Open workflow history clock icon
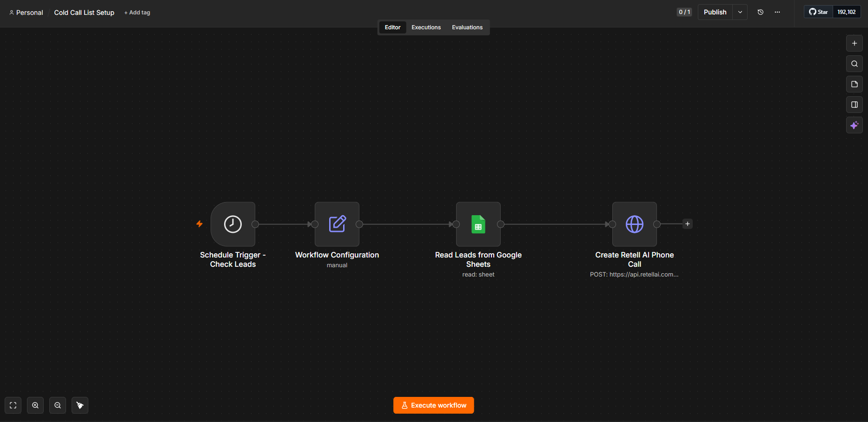 [x=761, y=12]
